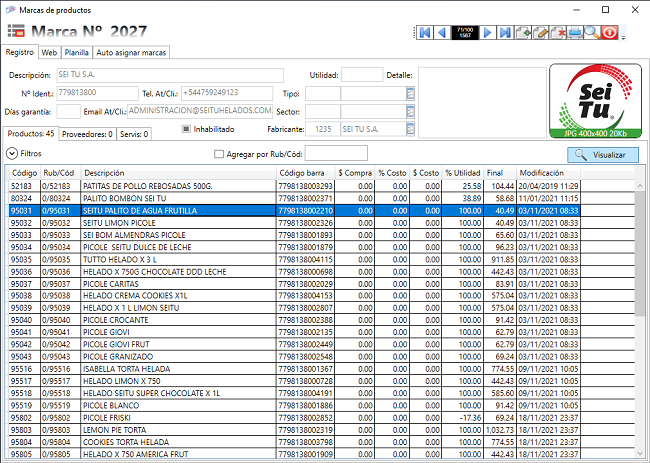Select the Productos: 45 tab

(31, 133)
